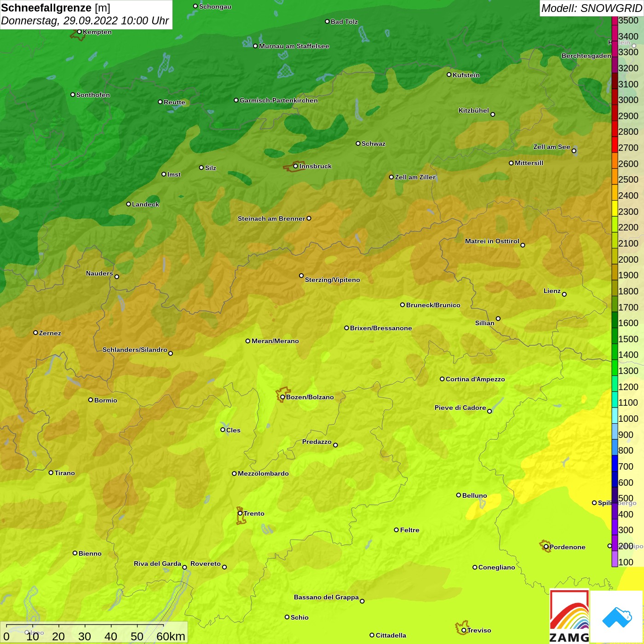The height and width of the screenshot is (644, 644).
Task: Click the Mittersill label
Action: [x=529, y=163]
